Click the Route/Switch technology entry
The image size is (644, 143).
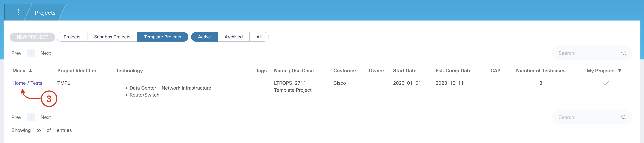(144, 95)
